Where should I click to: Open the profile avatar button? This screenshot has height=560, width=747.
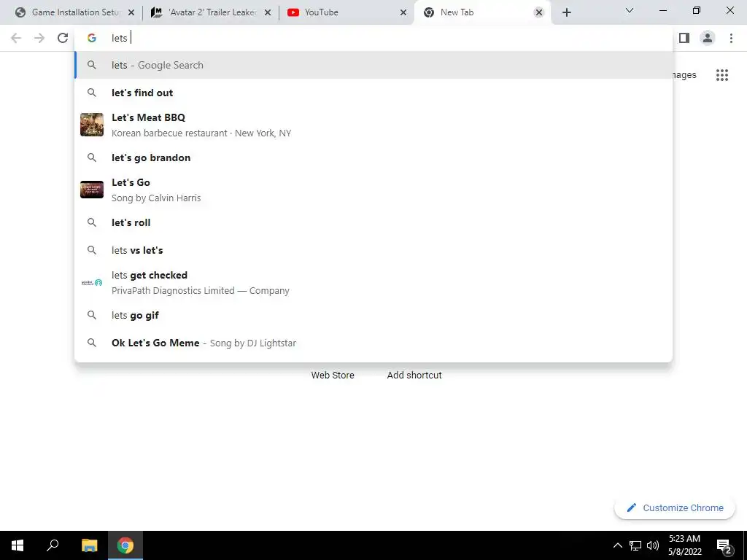[x=708, y=38]
